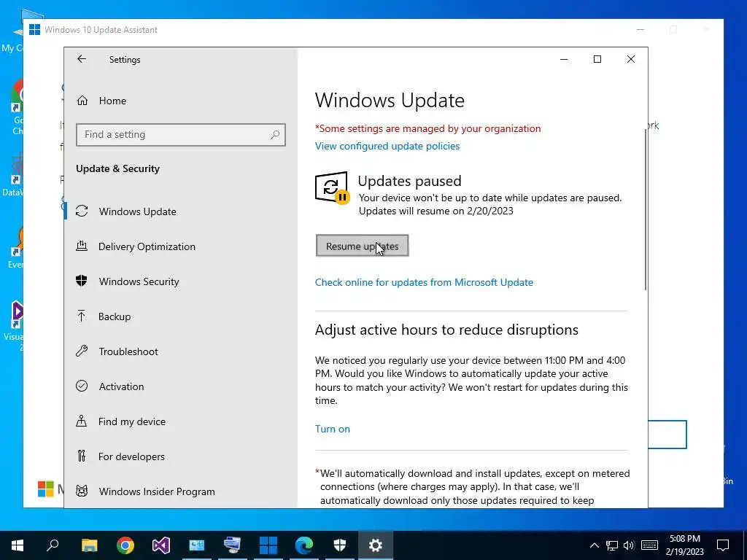Click the Delivery Optimization sidebar icon
747x560 pixels.
[x=82, y=246]
